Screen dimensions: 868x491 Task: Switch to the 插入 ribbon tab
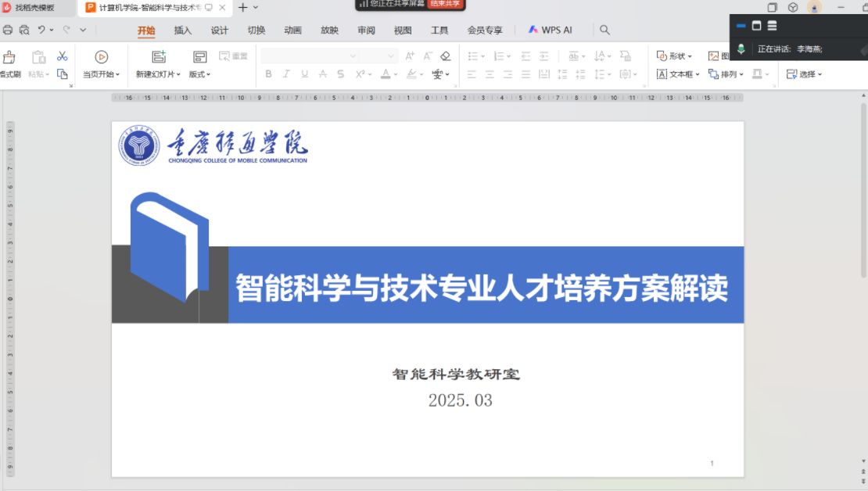pos(182,30)
